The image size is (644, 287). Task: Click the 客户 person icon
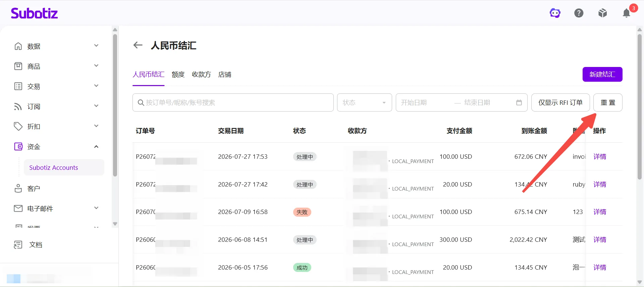18,188
